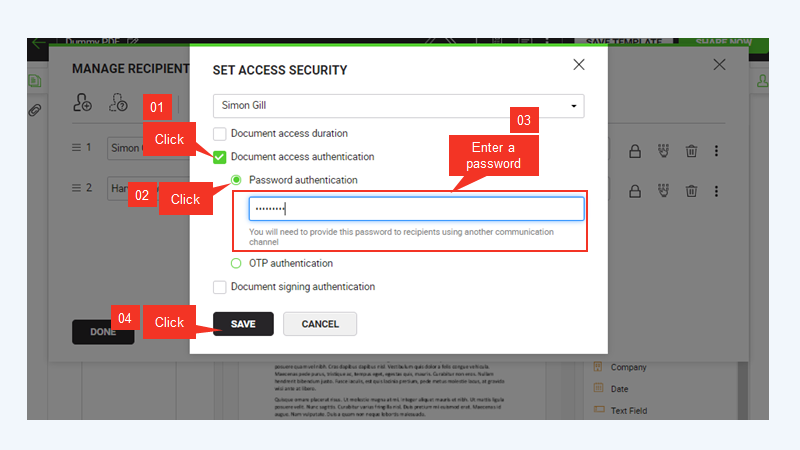This screenshot has height=450, width=800.
Task: Click the add placeholder recipient icon
Action: coord(118,103)
